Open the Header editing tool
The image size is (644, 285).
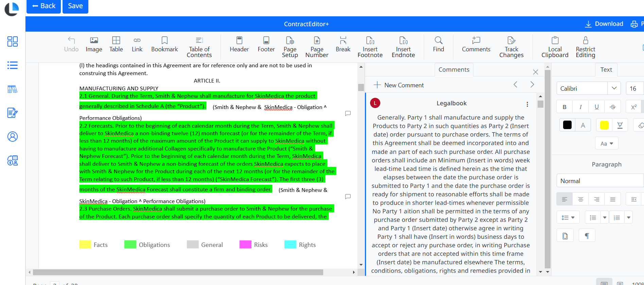point(239,44)
